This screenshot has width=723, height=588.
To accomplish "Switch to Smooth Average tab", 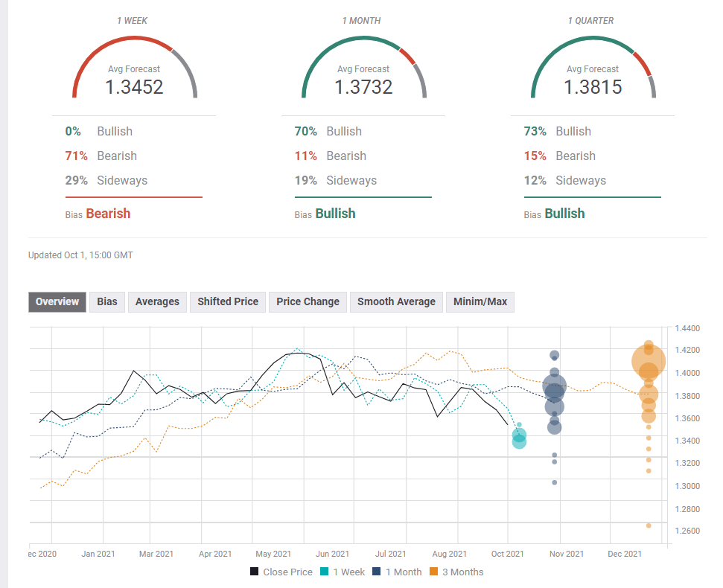I will pos(396,301).
